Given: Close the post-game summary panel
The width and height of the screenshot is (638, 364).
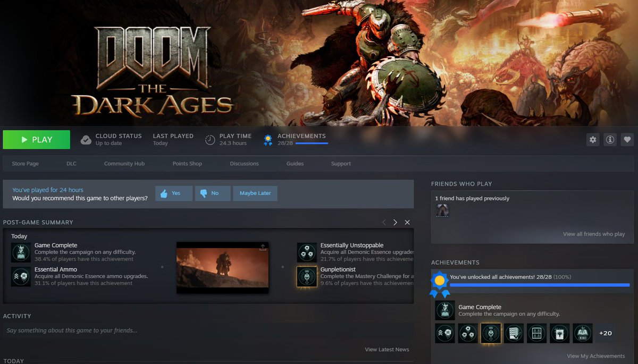Looking at the screenshot, I should (x=407, y=222).
